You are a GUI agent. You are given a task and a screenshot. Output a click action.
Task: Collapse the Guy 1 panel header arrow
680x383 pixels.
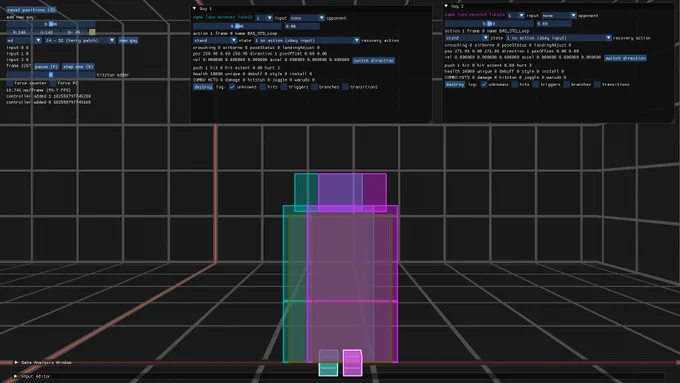point(194,8)
